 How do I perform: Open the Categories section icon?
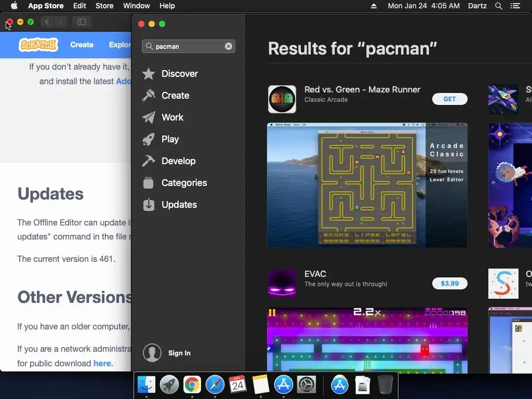pyautogui.click(x=148, y=183)
